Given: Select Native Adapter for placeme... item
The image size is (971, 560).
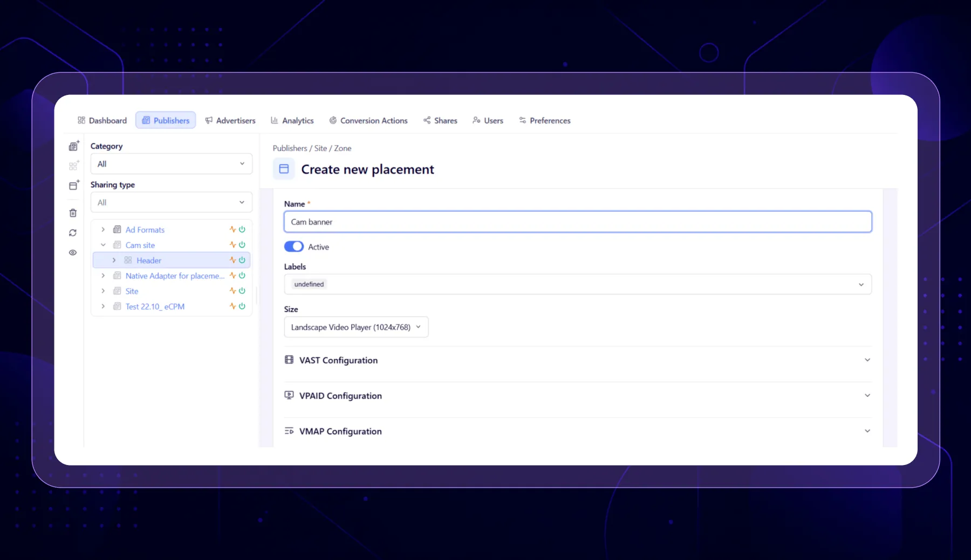Looking at the screenshot, I should [x=175, y=276].
